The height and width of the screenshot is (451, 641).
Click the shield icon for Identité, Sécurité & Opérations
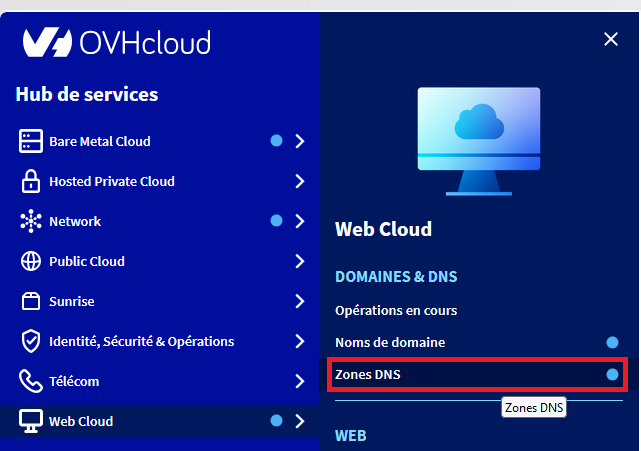tap(31, 341)
